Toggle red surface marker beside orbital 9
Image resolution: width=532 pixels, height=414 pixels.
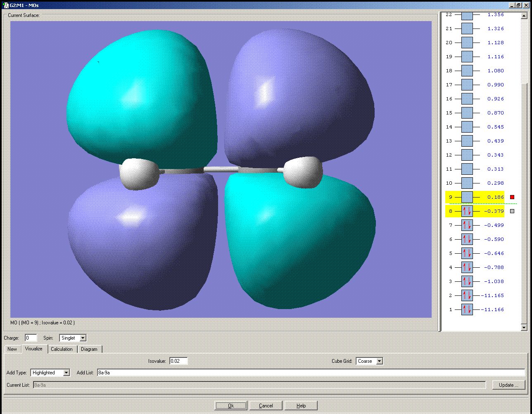[x=512, y=197]
